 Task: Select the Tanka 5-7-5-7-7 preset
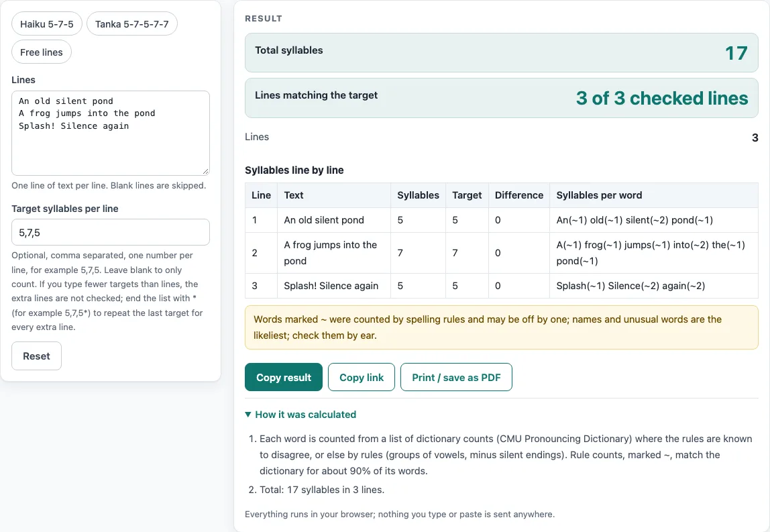pos(131,23)
